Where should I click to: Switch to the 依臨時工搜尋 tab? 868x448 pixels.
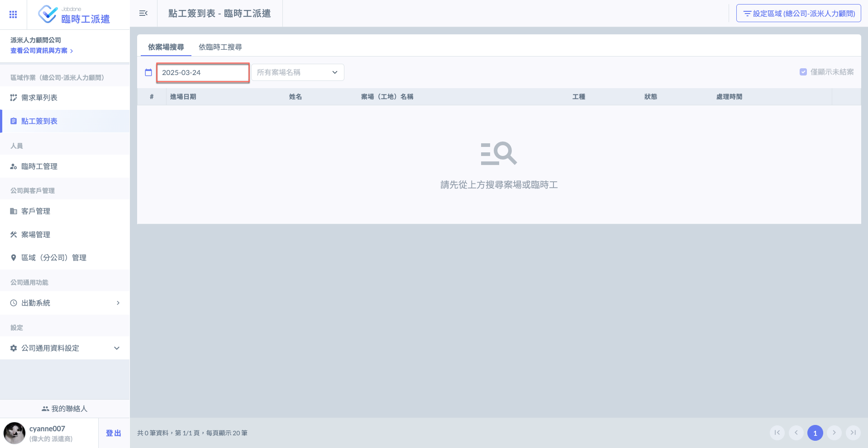[x=220, y=47]
